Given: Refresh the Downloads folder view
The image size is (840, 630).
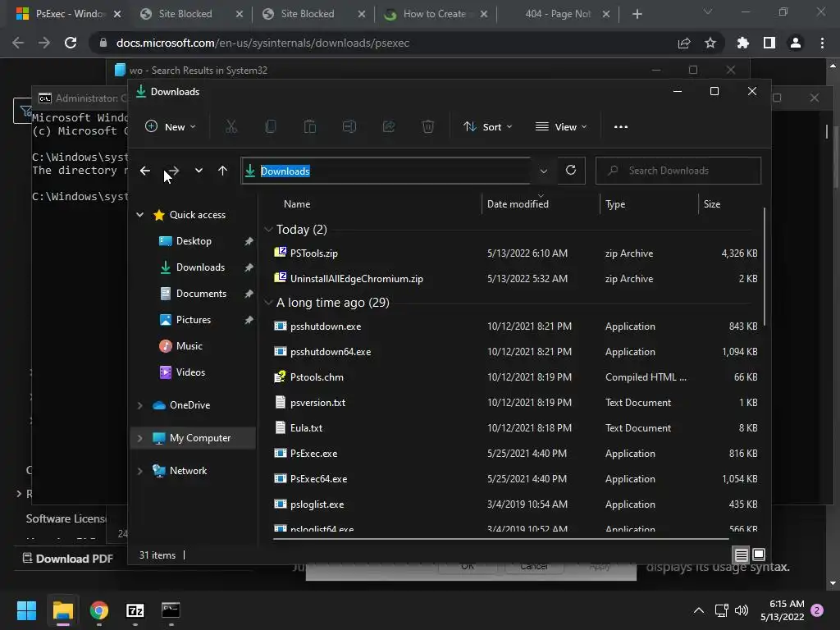Looking at the screenshot, I should (571, 171).
